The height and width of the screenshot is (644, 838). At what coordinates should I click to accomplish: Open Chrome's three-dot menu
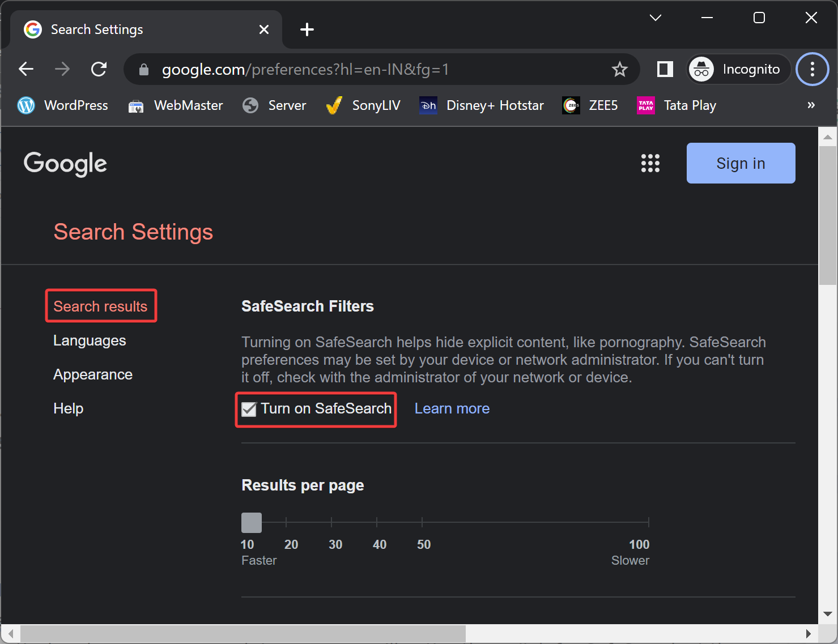point(813,69)
